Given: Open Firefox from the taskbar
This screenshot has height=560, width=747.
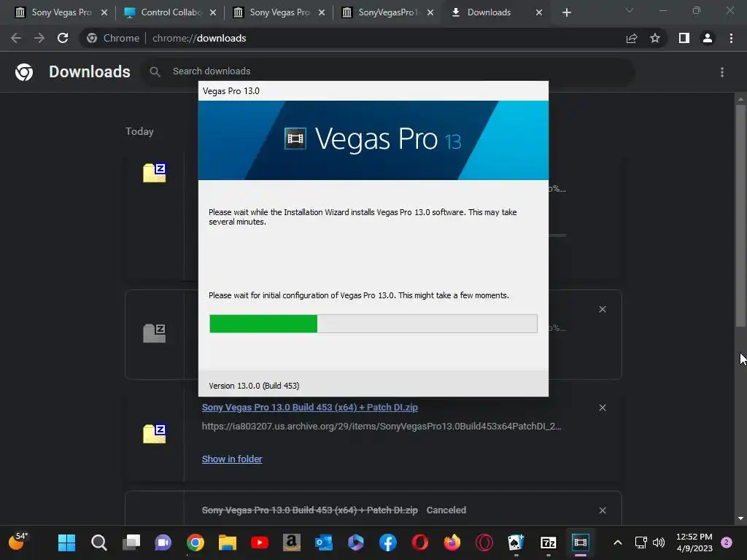Looking at the screenshot, I should coord(452,542).
